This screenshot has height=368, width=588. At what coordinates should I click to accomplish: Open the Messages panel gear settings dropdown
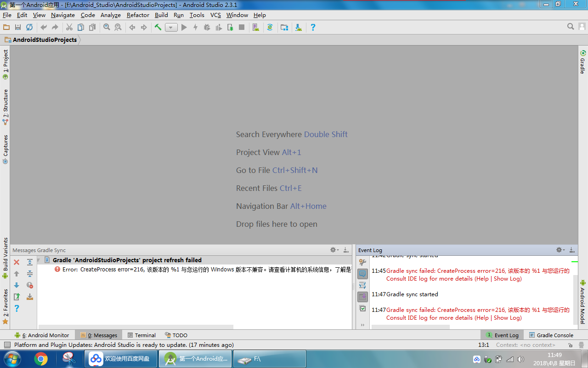coord(334,250)
